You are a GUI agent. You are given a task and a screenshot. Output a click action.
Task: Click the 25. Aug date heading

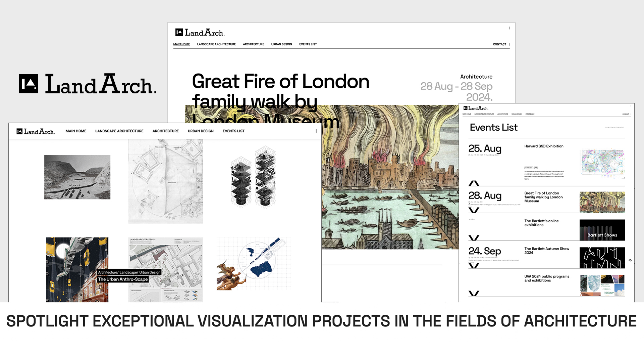[x=485, y=148]
